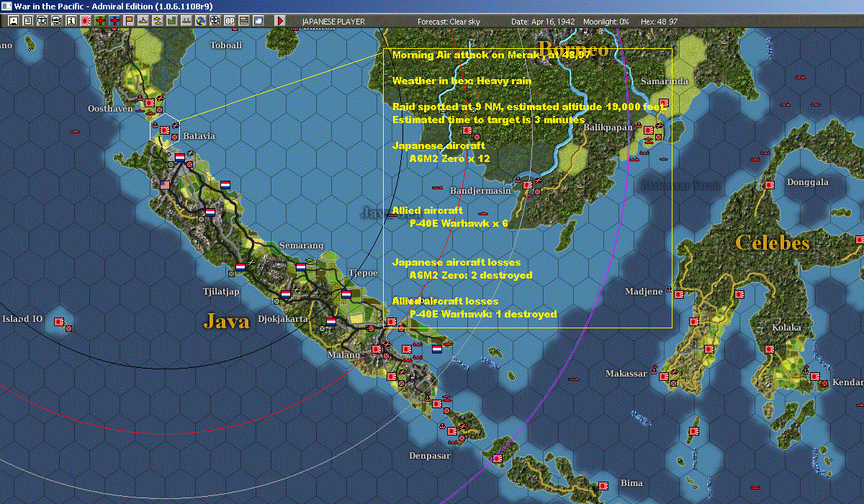Click the orange flag bases toolbar icon
864x504 pixels.
pos(129,21)
